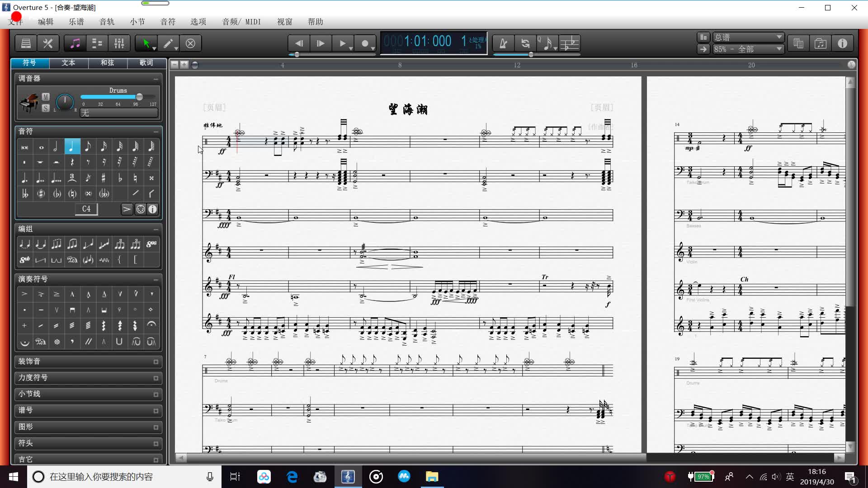Solo the Drums track with S button
This screenshot has width=868, height=488.
(46, 108)
